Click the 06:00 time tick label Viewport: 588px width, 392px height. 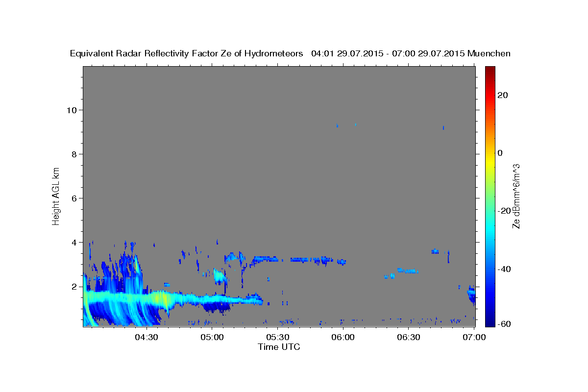point(343,338)
